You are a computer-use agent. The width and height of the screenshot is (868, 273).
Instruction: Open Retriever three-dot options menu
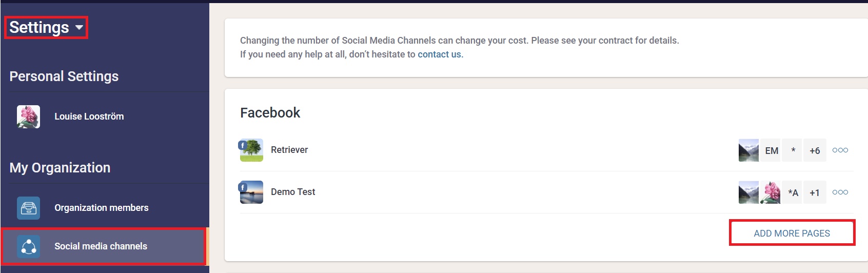840,150
